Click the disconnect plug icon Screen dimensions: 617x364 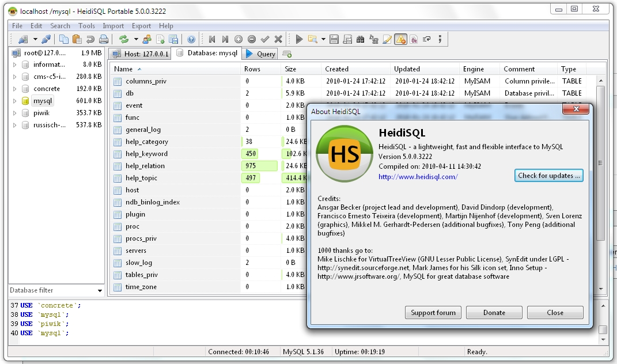click(46, 39)
